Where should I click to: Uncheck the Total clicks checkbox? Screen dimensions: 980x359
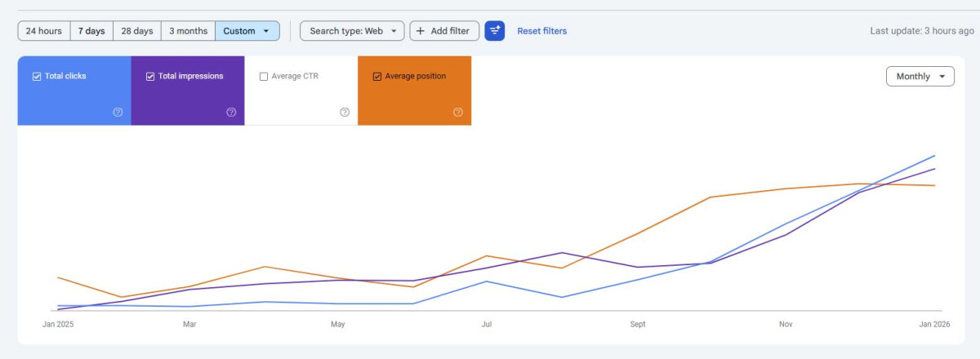click(x=37, y=77)
